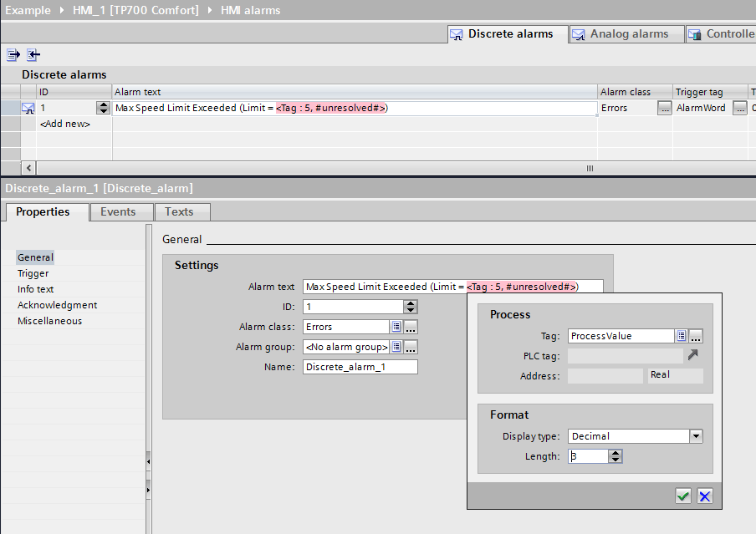Click the PLC tag go-to arrow icon
This screenshot has width=756, height=534.
692,355
